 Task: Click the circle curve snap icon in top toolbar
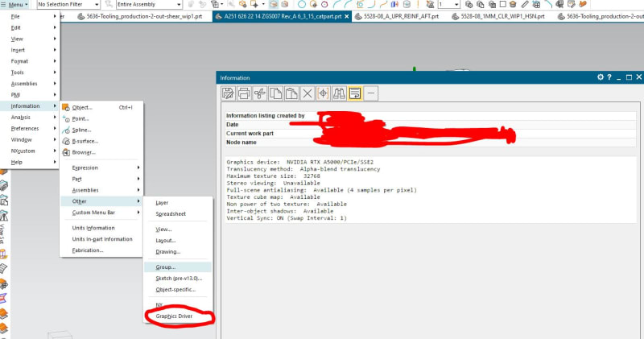pos(301,5)
